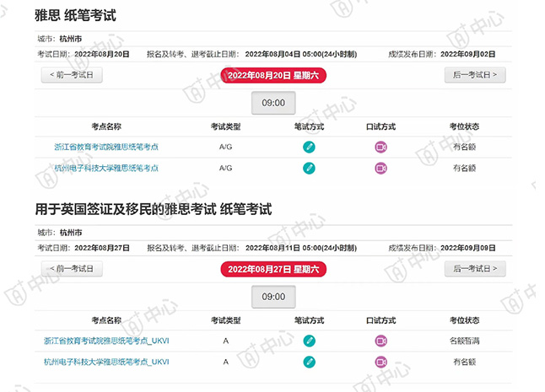Click exam date 2022年08月27日 in info row

tap(102, 248)
